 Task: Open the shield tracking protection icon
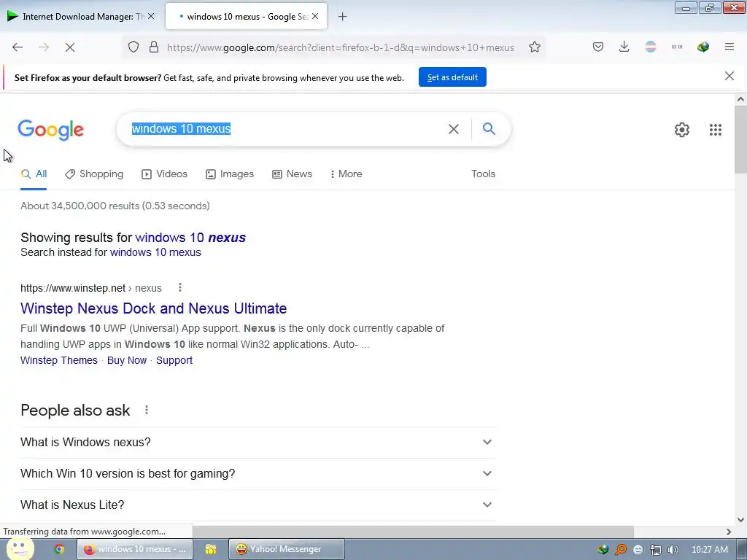pos(133,47)
